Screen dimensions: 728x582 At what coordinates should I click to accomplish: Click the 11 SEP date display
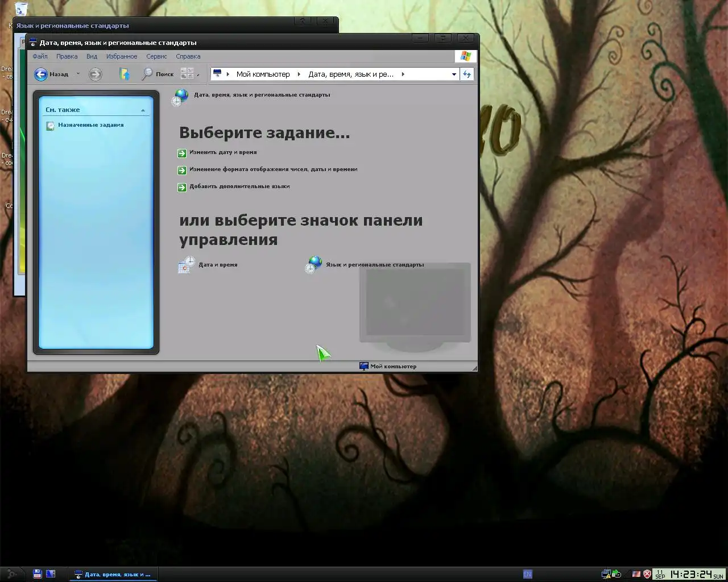tap(660, 574)
